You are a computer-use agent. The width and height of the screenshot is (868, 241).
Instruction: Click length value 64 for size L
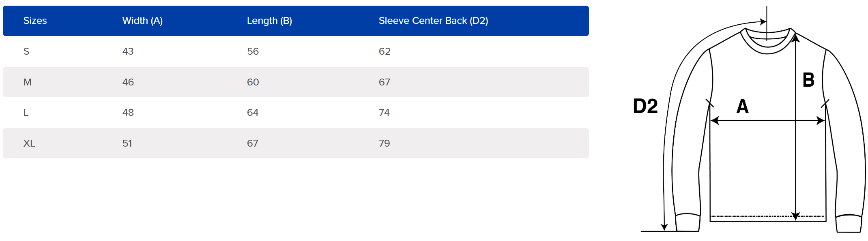pos(252,113)
